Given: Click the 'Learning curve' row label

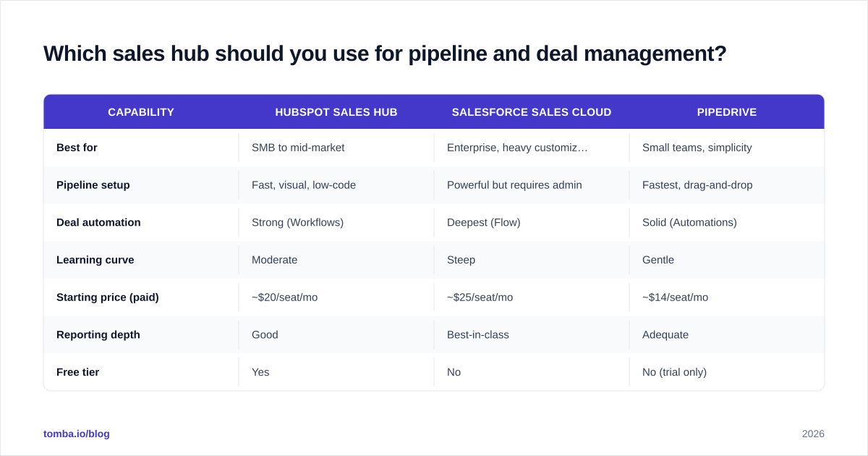Looking at the screenshot, I should pos(95,260).
